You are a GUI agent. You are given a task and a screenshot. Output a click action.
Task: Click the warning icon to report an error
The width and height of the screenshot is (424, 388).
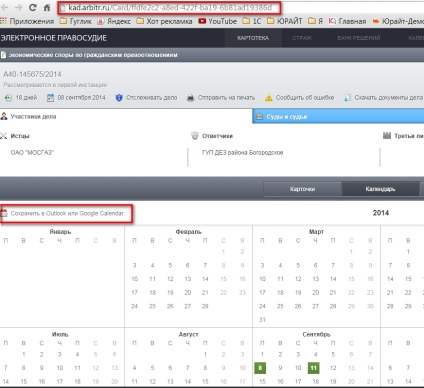(x=269, y=98)
